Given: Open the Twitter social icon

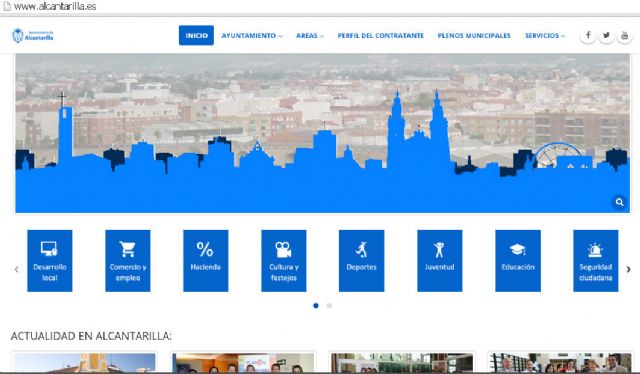Looking at the screenshot, I should point(606,36).
